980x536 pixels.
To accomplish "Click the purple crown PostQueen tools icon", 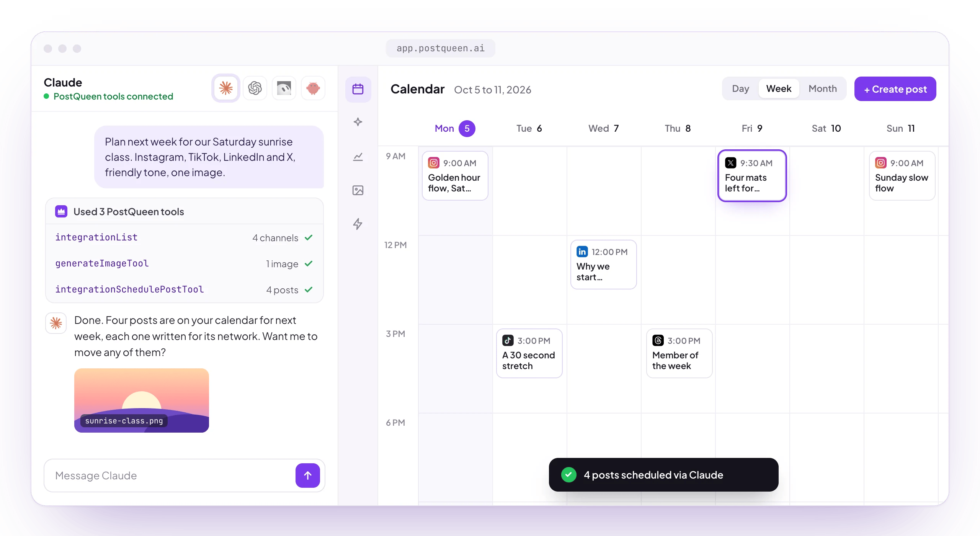I will pyautogui.click(x=61, y=211).
